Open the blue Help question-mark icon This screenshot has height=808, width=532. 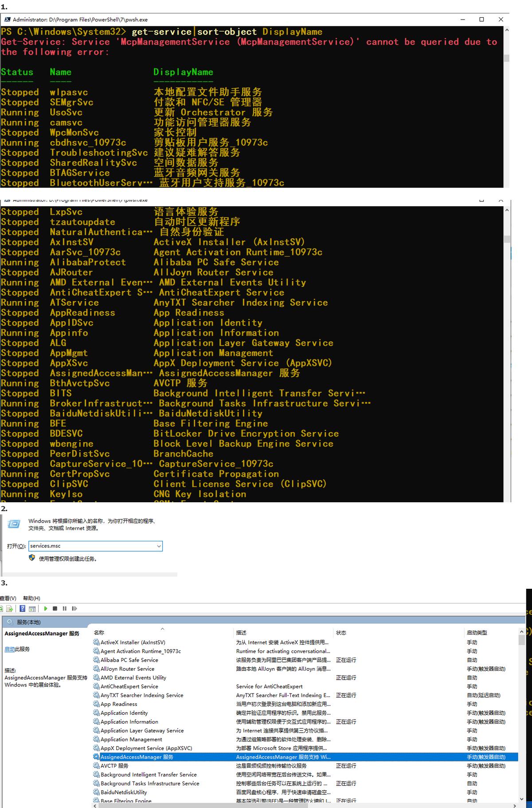pos(22,608)
